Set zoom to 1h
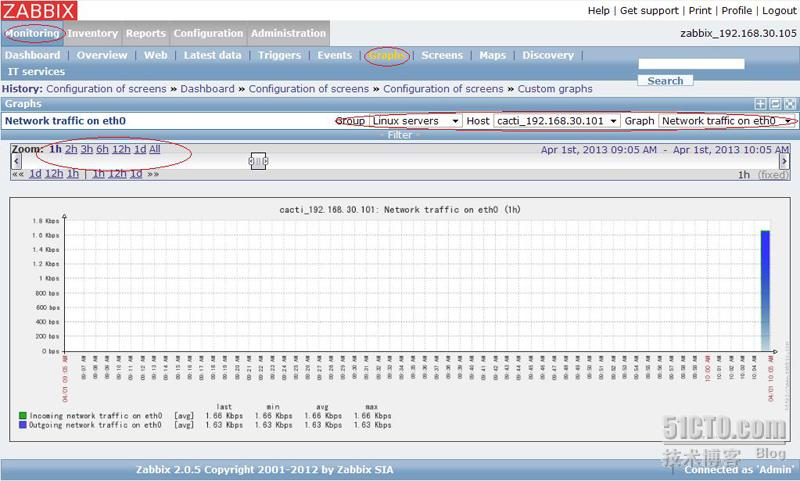This screenshot has width=800, height=481. pyautogui.click(x=55, y=149)
